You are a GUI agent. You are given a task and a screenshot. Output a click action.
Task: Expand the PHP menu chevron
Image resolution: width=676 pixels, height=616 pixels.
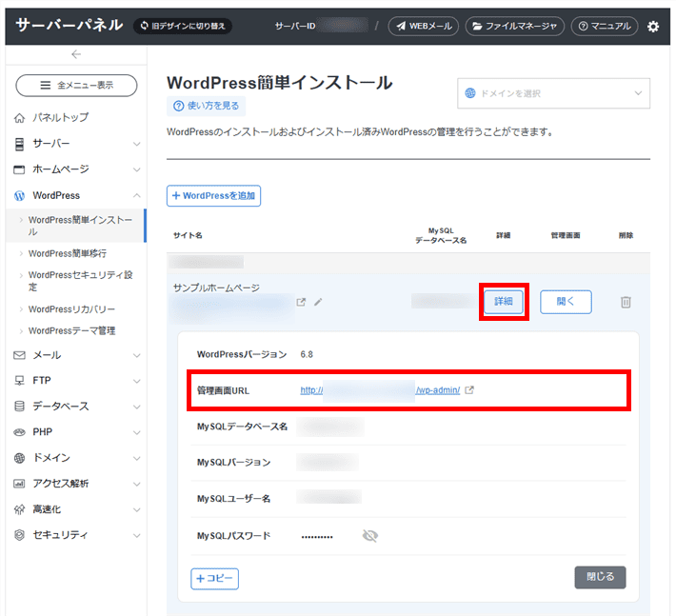click(x=137, y=433)
